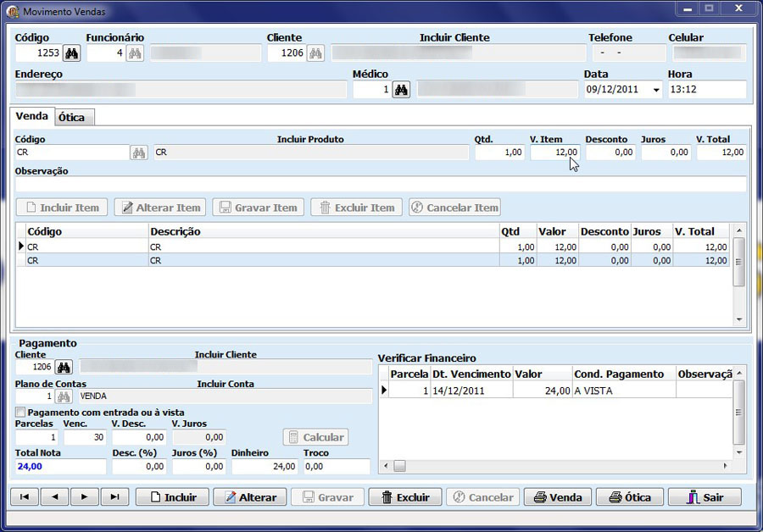Viewport: 763px width, 532px height.
Task: Click Gravar Item button
Action: point(259,208)
